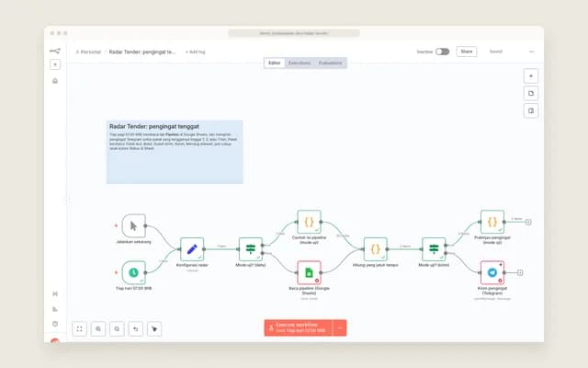Open the Mode uji? (data) switch node

[251, 249]
